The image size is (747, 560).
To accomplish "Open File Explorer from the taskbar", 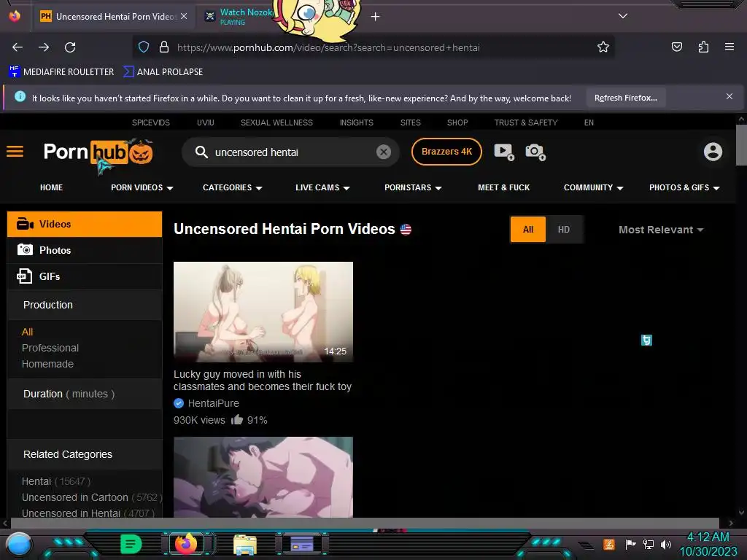I will (245, 544).
